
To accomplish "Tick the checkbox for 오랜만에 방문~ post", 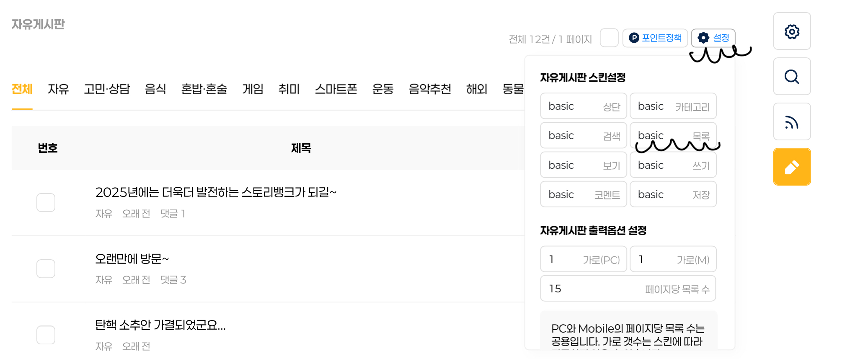I will pyautogui.click(x=46, y=269).
